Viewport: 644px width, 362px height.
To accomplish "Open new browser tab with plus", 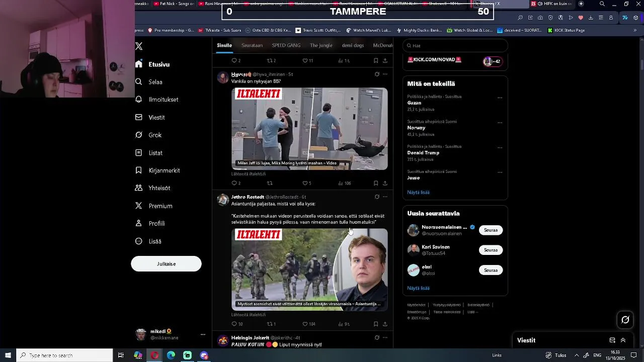I will coord(581,4).
